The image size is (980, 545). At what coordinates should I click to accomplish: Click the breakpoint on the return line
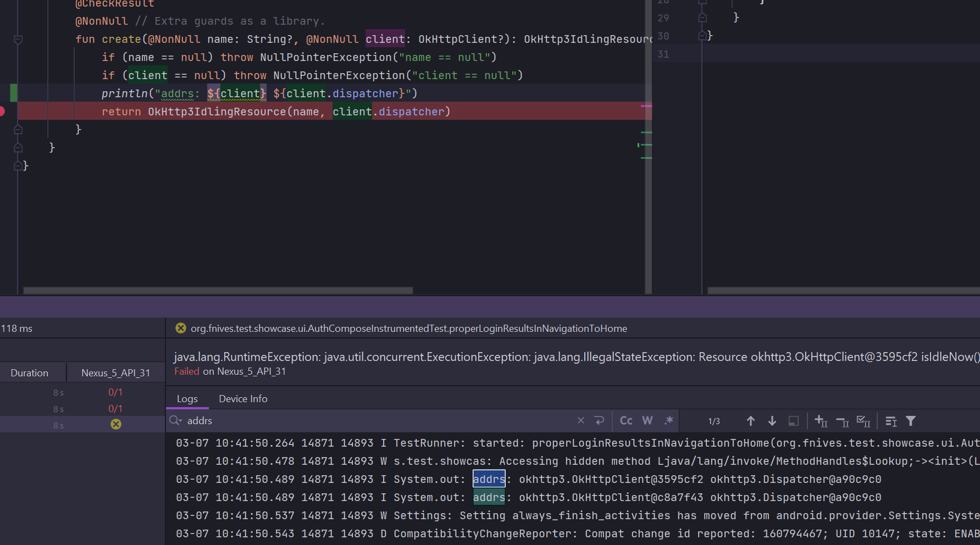pos(2,112)
